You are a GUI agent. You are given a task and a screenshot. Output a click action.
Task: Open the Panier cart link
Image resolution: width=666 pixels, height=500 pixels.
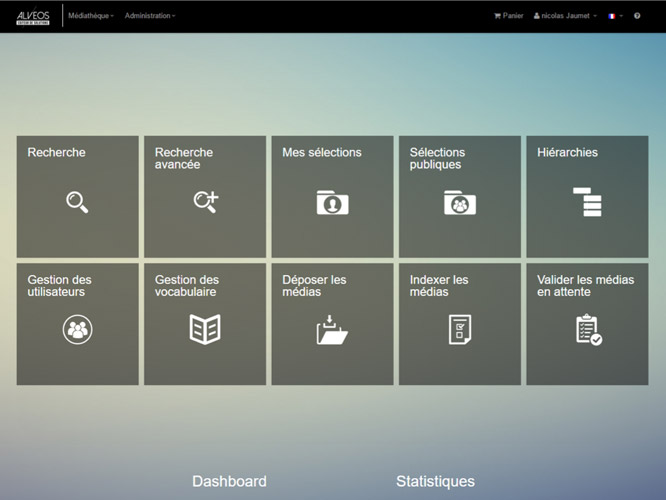pos(509,16)
